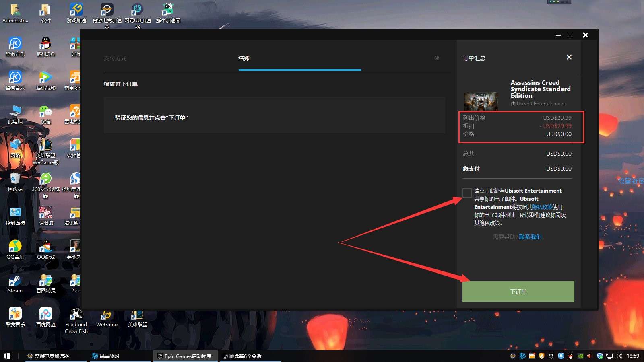The image size is (644, 362).
Task: Launch 英雄联盟 WeGame版 desktop shortcut
Action: tap(46, 152)
